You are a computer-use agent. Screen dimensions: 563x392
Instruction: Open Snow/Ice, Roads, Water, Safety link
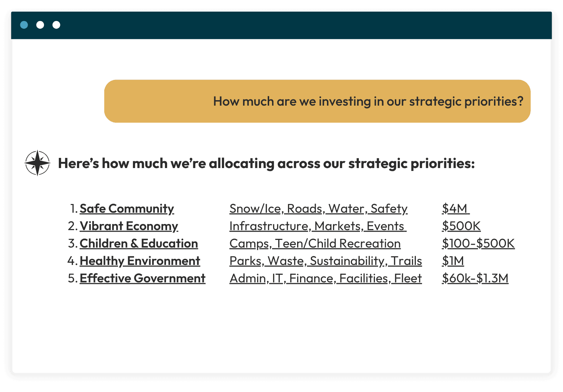pos(318,209)
